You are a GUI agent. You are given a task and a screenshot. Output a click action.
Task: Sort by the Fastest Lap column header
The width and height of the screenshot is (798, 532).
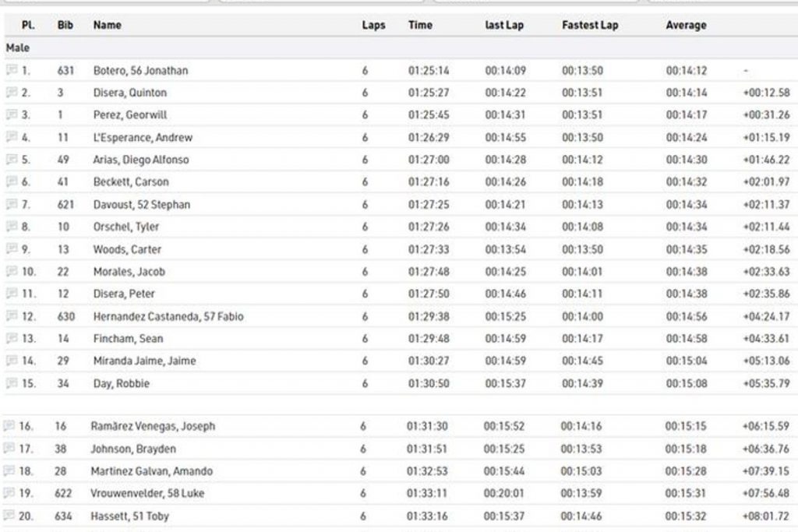[589, 25]
